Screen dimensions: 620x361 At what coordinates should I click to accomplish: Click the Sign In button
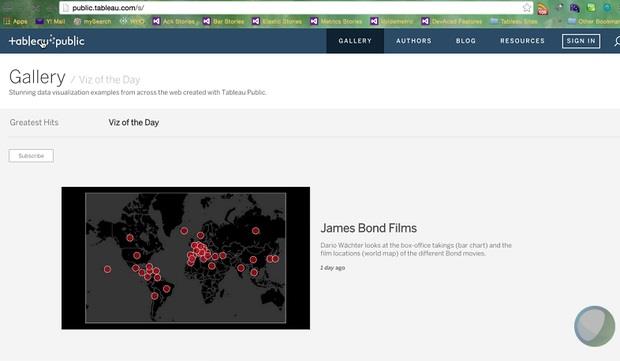point(581,41)
